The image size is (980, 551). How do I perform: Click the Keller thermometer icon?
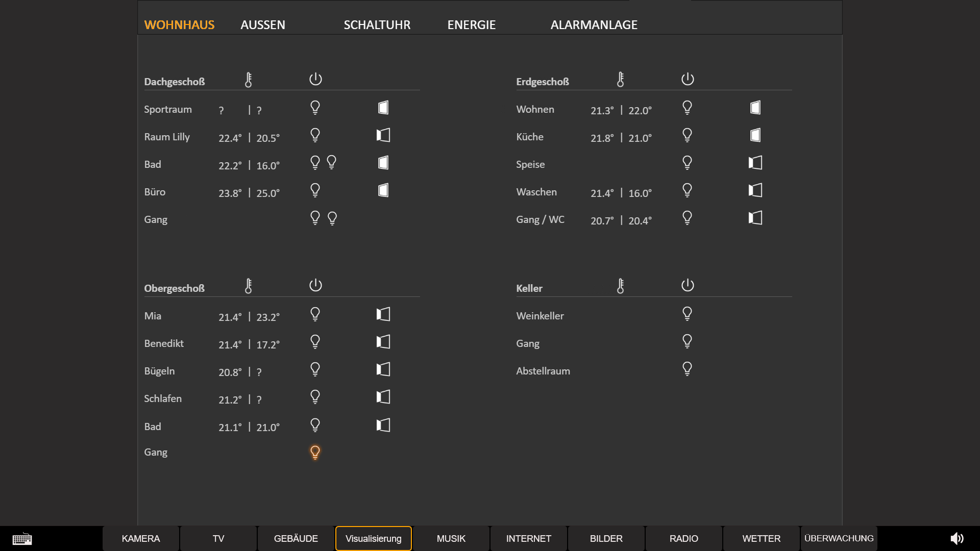click(620, 286)
